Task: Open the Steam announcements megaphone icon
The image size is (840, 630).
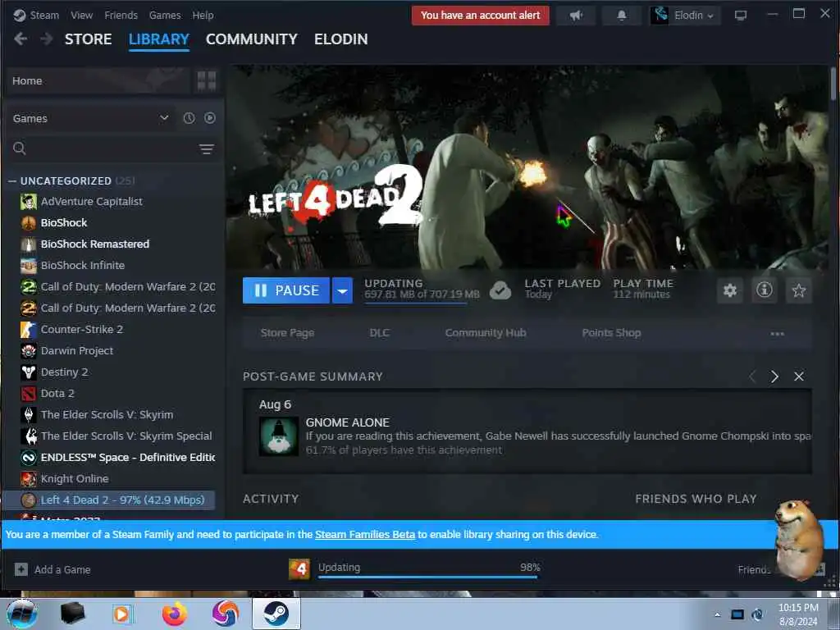Action: coord(576,16)
